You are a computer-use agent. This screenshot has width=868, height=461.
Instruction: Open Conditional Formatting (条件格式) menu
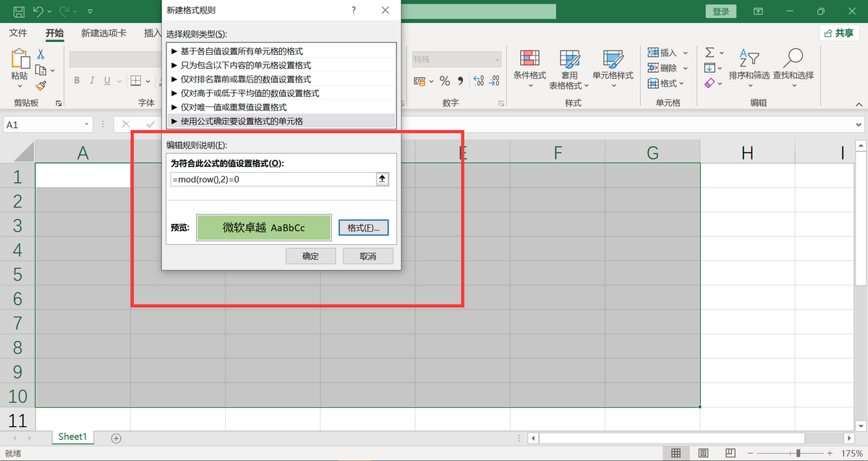coord(529,69)
